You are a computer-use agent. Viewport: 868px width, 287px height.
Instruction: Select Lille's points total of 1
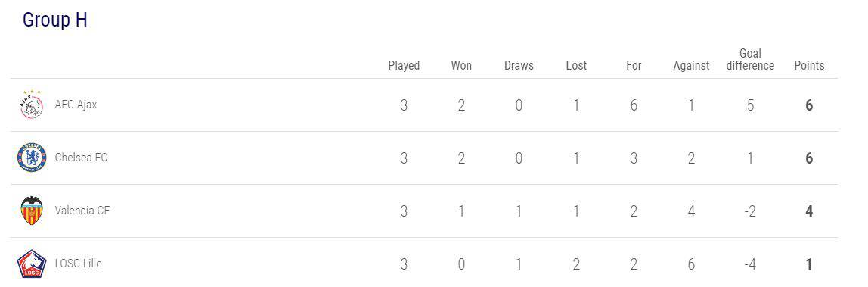point(809,264)
